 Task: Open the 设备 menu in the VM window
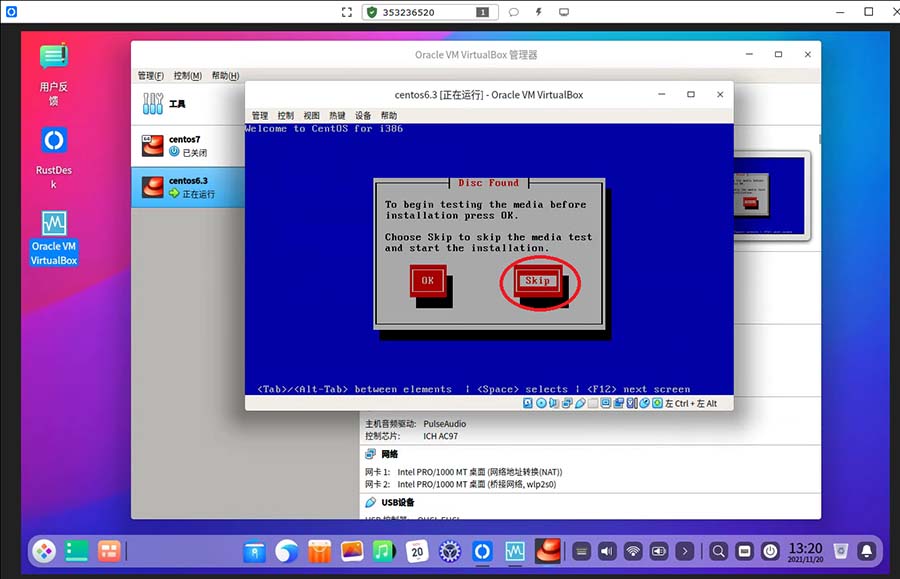click(363, 116)
